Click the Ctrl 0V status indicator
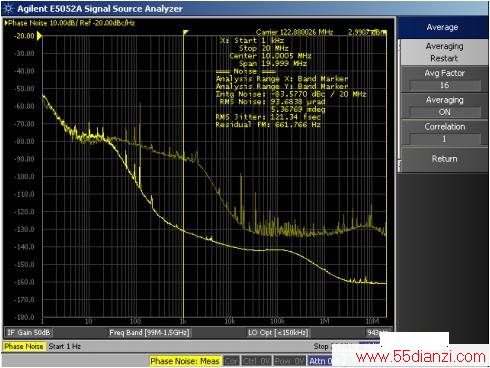Screen dimensions: 490x368 click(x=255, y=361)
